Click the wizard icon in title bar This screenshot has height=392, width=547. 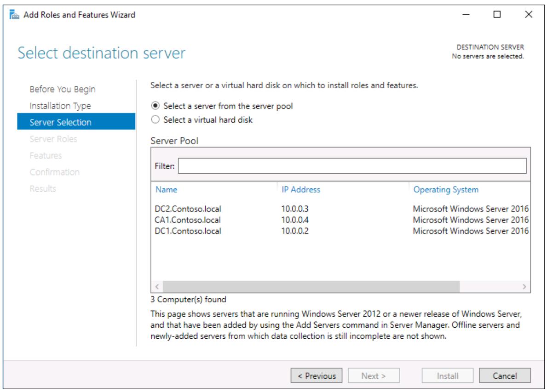click(x=14, y=15)
